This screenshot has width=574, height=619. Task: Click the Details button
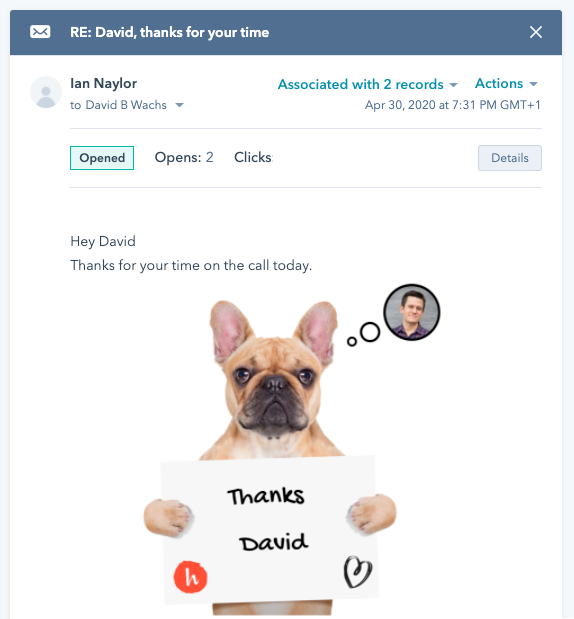(510, 158)
